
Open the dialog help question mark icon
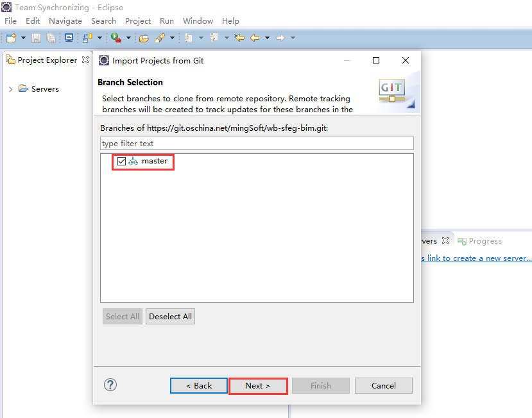(x=110, y=385)
